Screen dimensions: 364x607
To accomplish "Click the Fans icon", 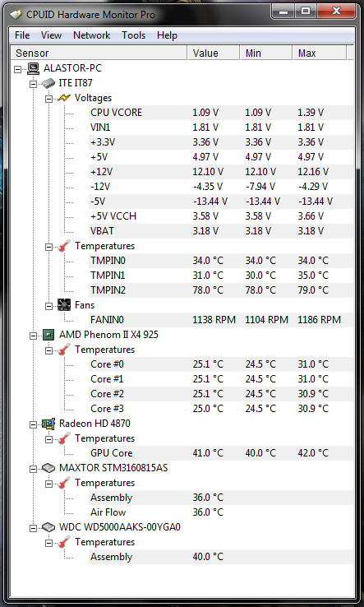I will point(64,305).
